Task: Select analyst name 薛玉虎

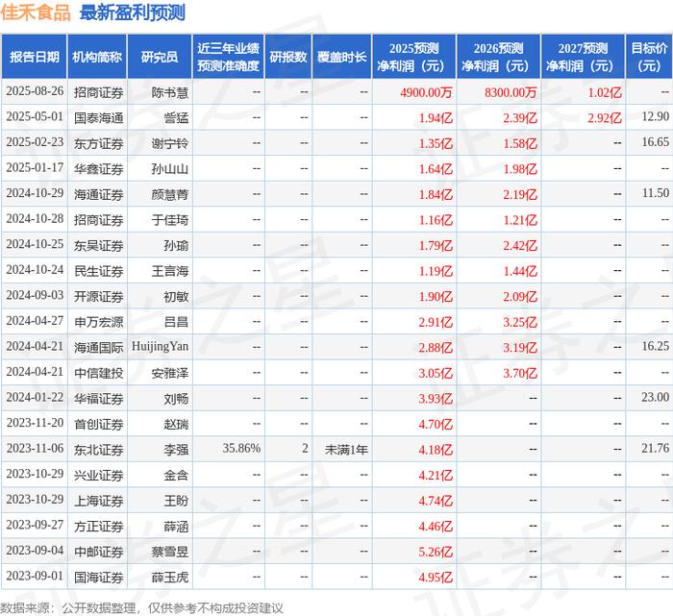Action: tap(170, 577)
